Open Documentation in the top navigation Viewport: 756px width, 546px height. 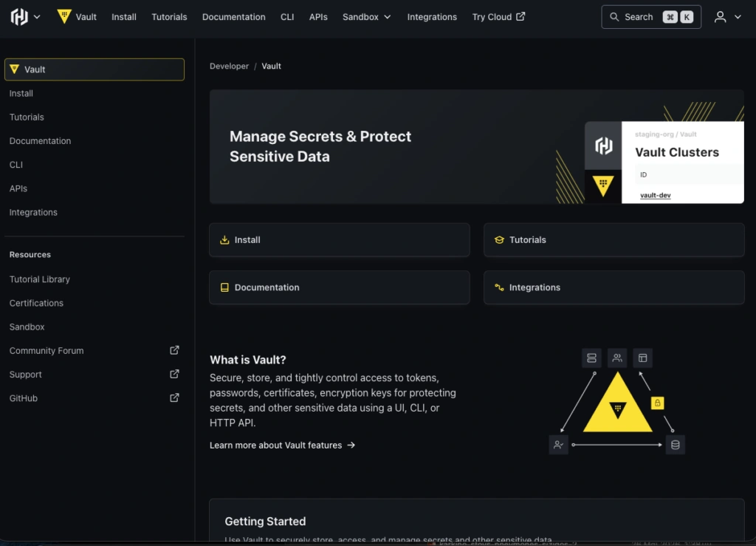[234, 17]
